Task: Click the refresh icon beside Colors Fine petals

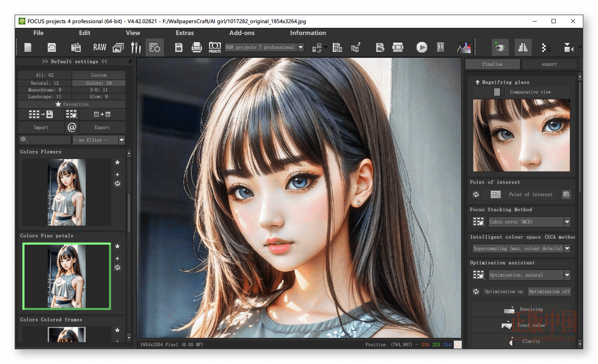Action: tap(117, 267)
